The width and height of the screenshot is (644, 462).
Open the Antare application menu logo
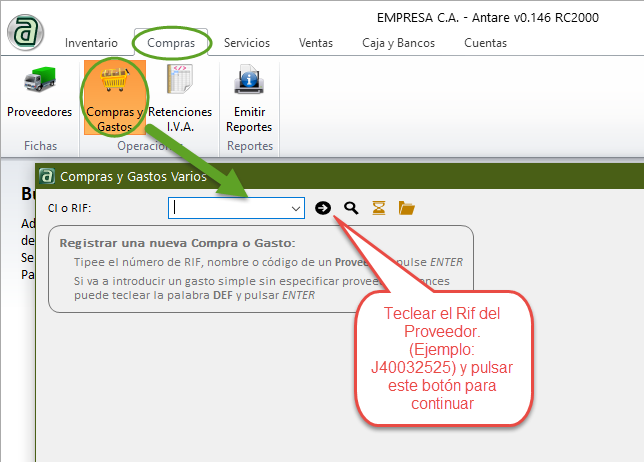point(25,30)
